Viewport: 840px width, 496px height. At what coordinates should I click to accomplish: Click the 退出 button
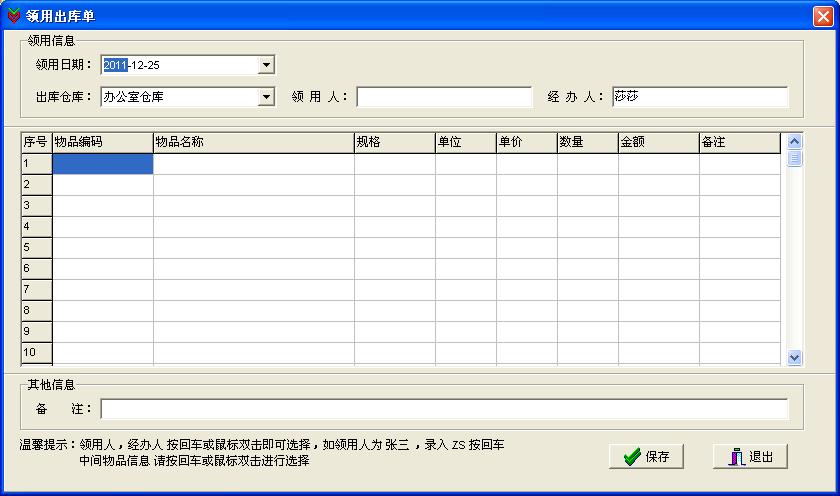(x=750, y=456)
